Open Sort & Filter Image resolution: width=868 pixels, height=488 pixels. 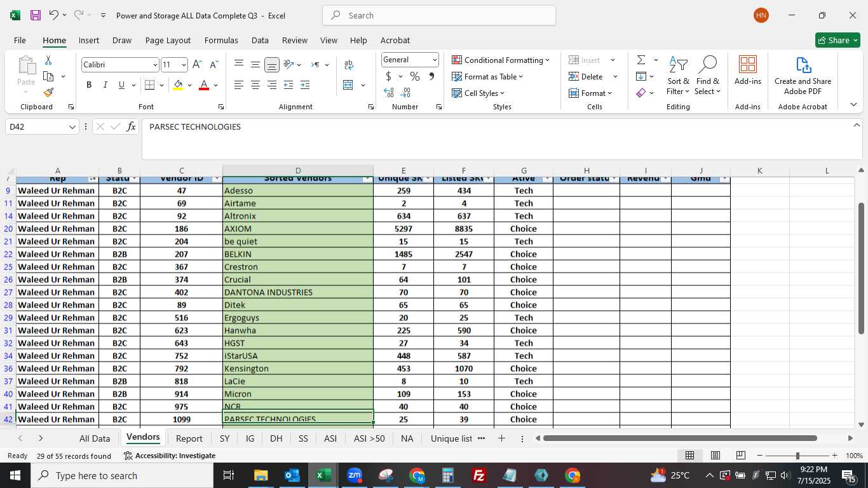[678, 76]
